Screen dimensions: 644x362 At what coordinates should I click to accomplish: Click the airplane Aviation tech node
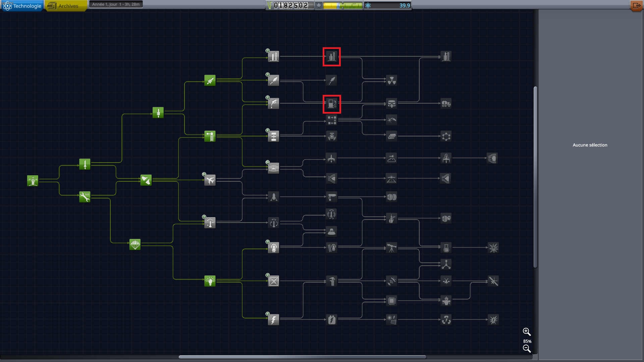click(x=210, y=180)
